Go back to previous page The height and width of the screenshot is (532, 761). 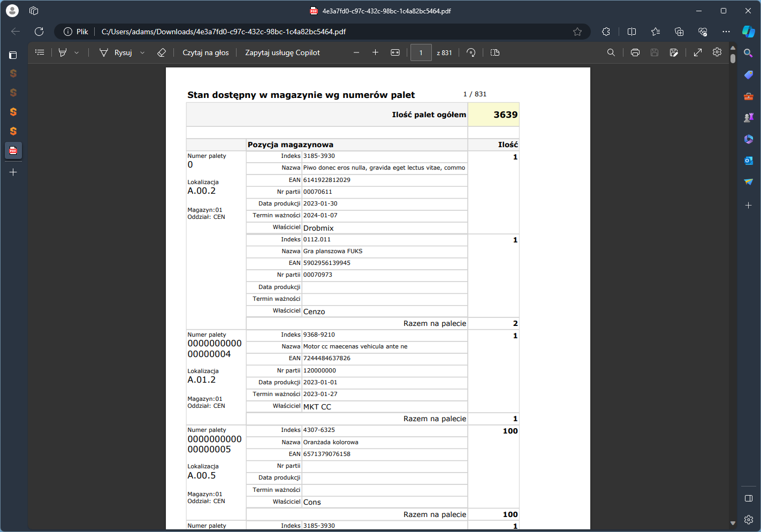tap(16, 32)
